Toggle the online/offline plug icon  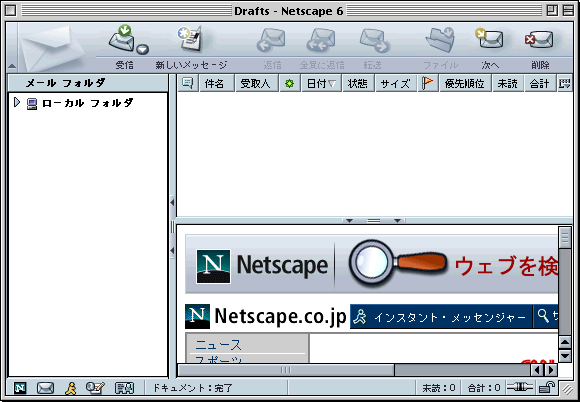[x=520, y=387]
